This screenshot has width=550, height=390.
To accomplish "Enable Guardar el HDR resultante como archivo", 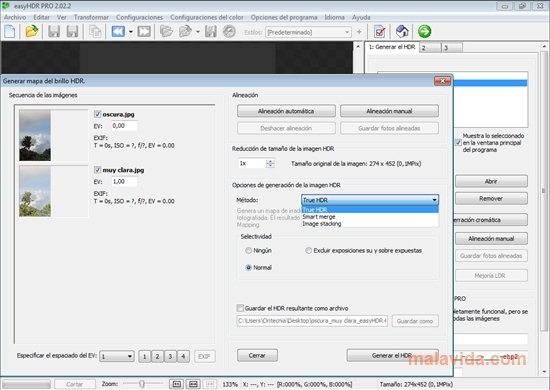I will click(x=240, y=308).
